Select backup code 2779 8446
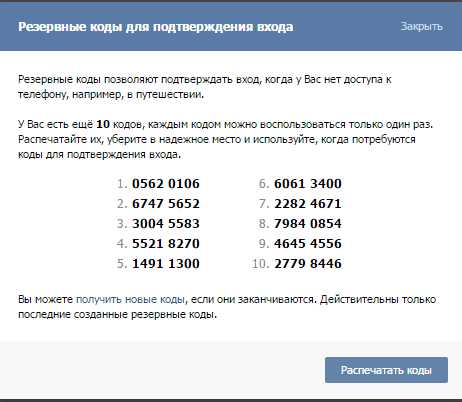Viewport: 462px width, 402px height. [308, 264]
